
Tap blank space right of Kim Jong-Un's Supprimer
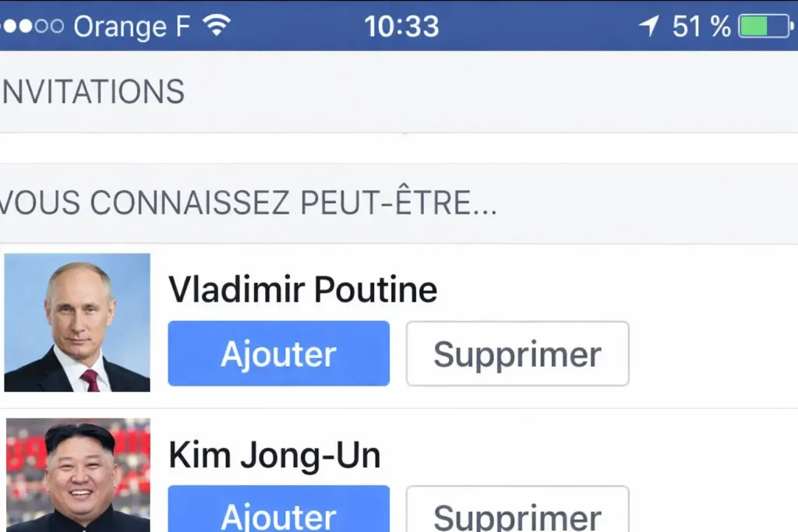pyautogui.click(x=713, y=510)
